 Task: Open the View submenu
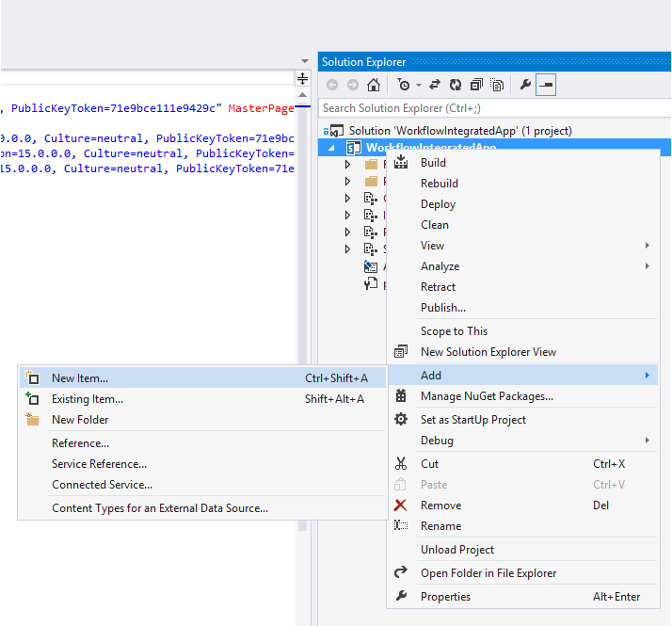tap(523, 246)
